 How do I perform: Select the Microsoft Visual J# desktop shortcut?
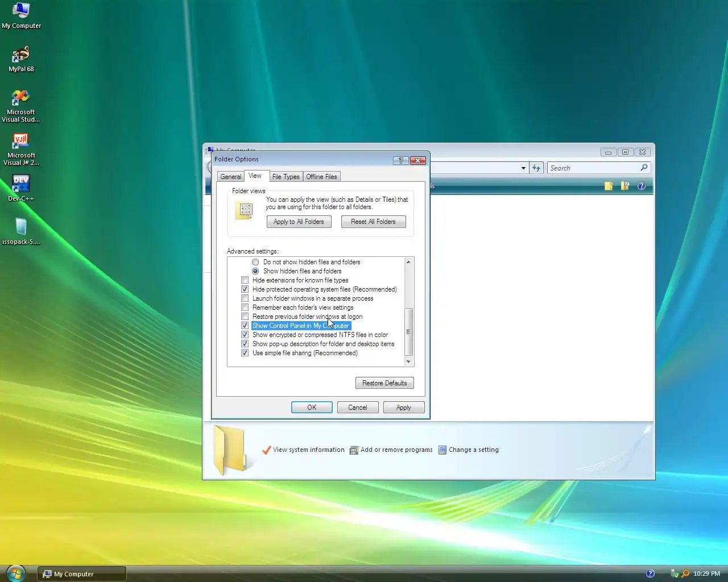(x=21, y=149)
